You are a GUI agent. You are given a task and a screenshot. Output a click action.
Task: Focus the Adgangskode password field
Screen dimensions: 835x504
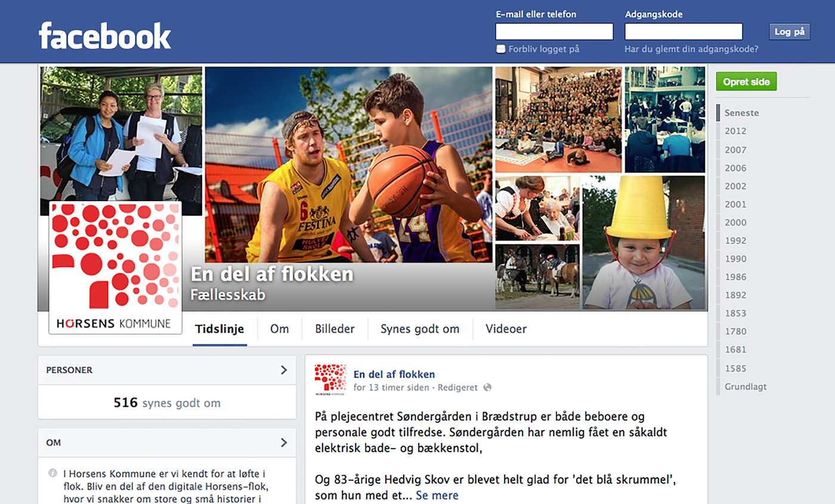coord(684,32)
